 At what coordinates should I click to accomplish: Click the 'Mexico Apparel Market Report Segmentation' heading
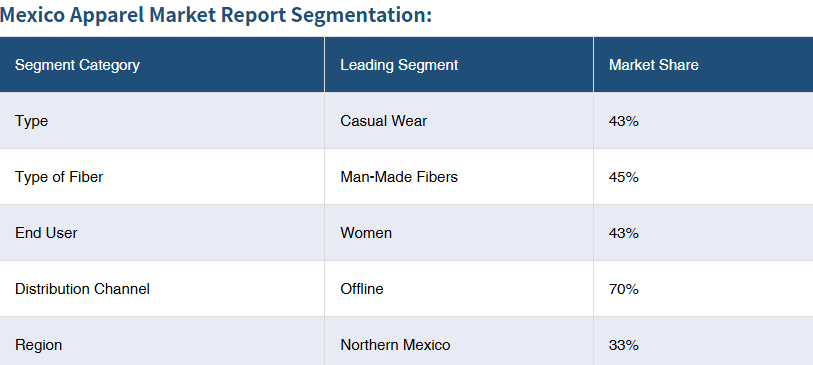click(x=216, y=16)
